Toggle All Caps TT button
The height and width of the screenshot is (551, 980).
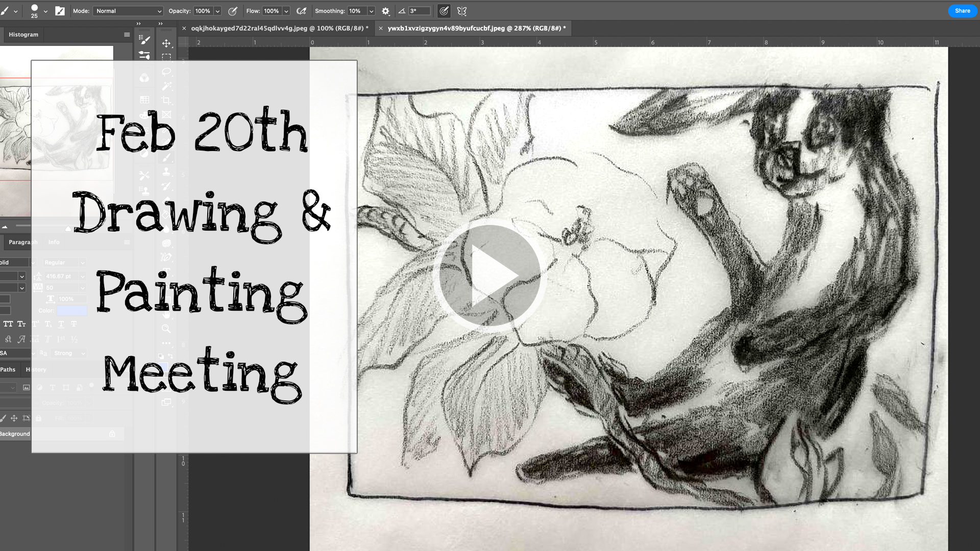point(8,324)
